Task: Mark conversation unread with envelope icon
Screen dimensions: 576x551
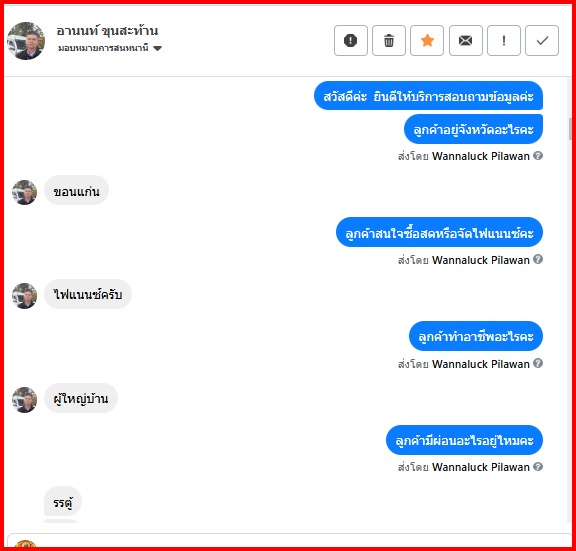Action: 465,40
